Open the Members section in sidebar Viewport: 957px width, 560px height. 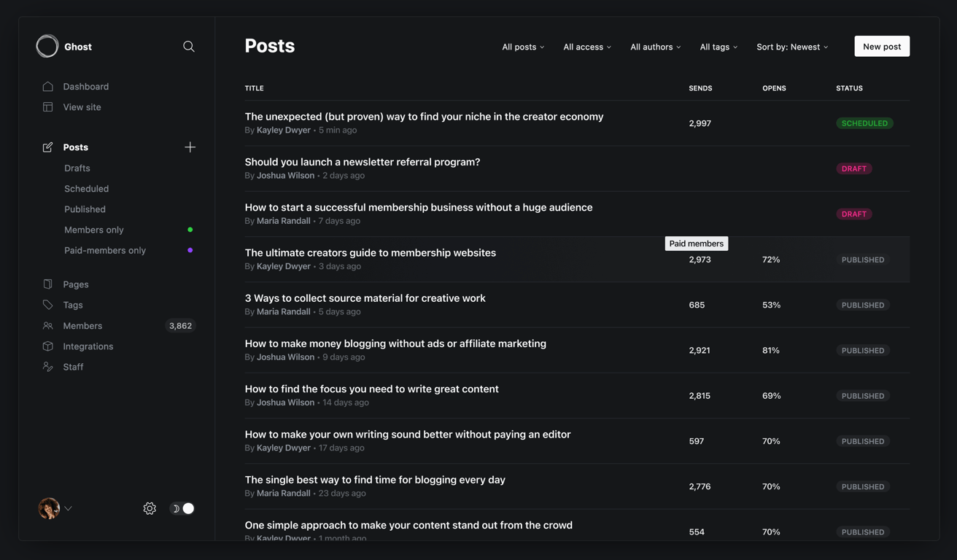click(82, 326)
